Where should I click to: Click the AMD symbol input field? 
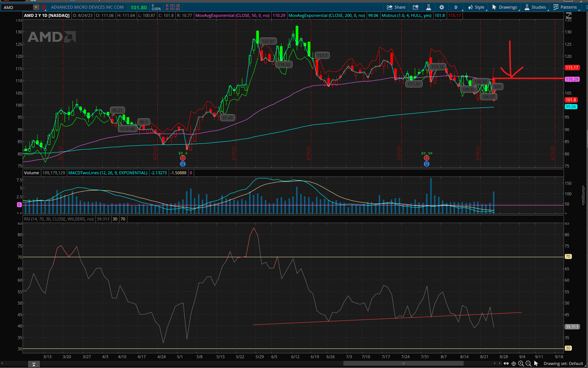coord(17,7)
